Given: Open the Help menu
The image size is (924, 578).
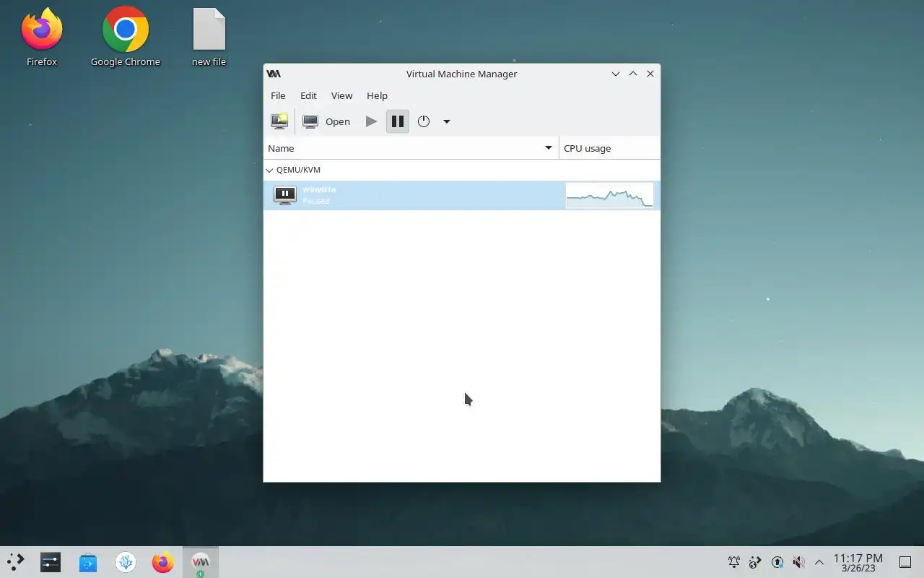Looking at the screenshot, I should [x=377, y=95].
